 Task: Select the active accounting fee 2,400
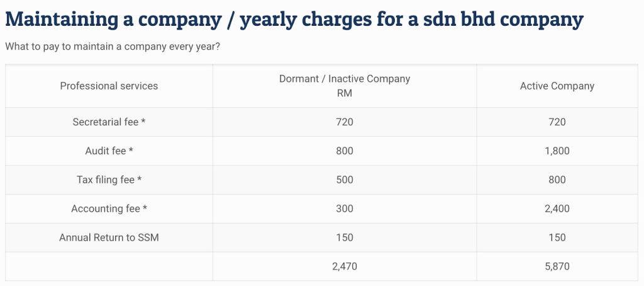point(557,209)
